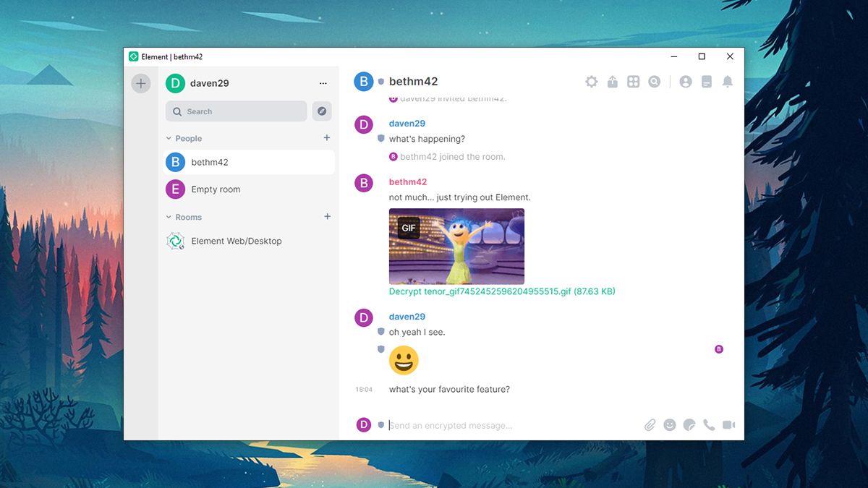Start a voice call with bethm42
The width and height of the screenshot is (868, 488).
click(709, 424)
